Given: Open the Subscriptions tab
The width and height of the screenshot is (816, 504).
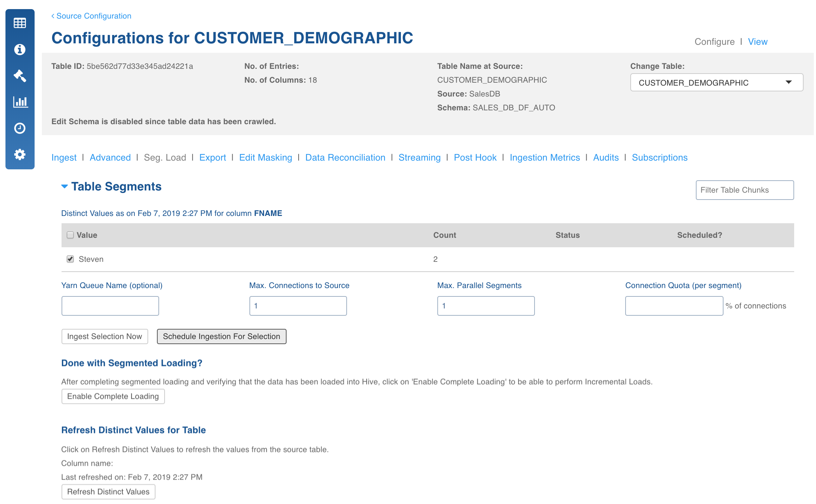Looking at the screenshot, I should click(660, 157).
